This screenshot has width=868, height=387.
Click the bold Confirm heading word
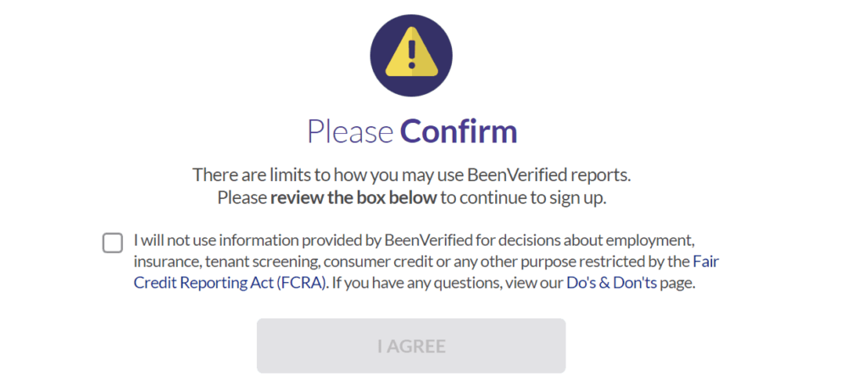coord(459,131)
